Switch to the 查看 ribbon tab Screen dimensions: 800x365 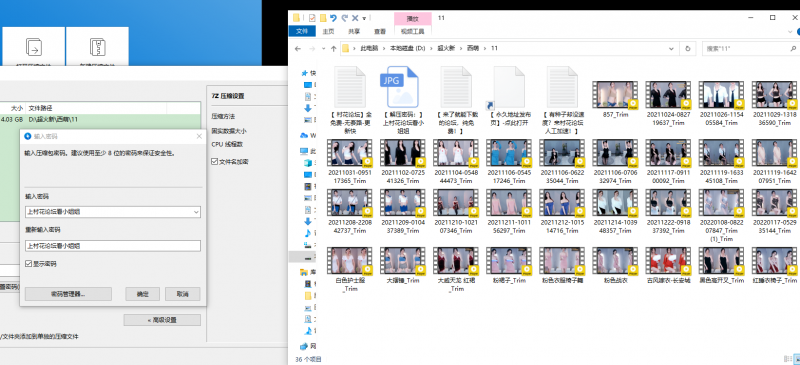[380, 31]
